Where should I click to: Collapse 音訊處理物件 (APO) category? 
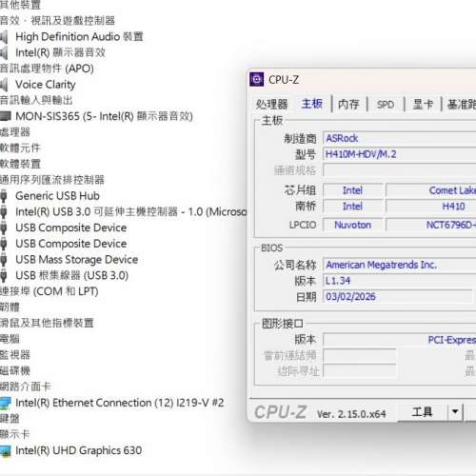pos(47,69)
